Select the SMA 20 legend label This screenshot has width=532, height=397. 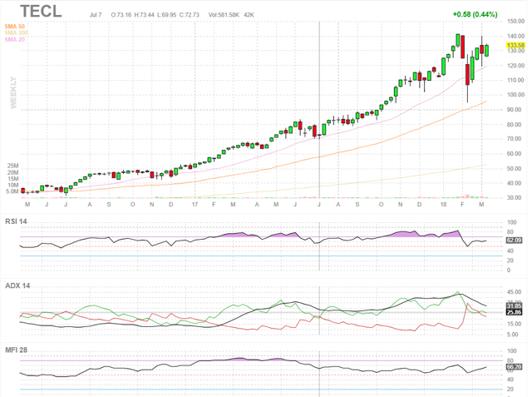[x=15, y=39]
